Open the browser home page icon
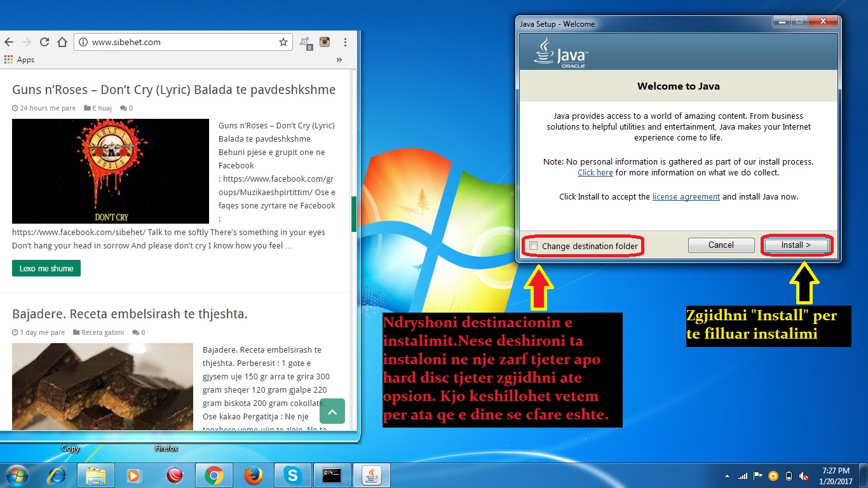The image size is (868, 488). pos(62,42)
